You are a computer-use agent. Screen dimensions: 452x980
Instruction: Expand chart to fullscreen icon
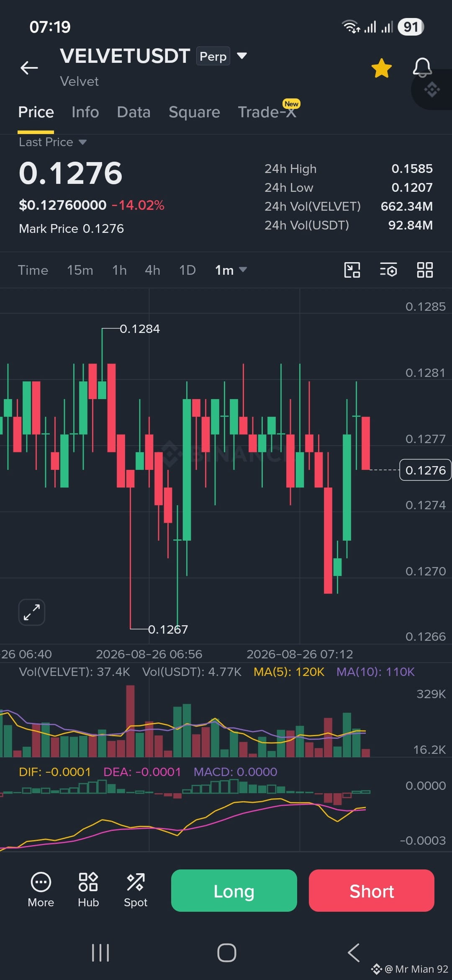32,612
